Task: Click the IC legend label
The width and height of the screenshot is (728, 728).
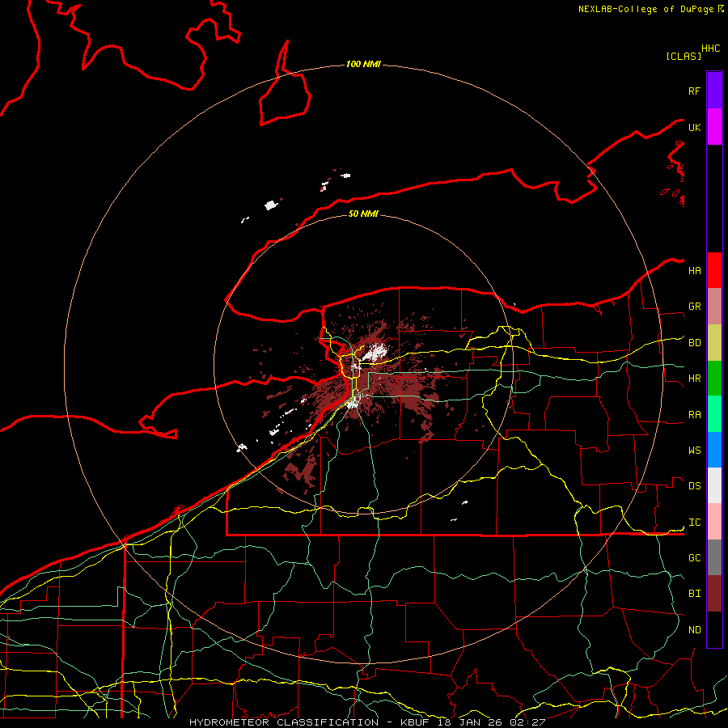Action: (694, 523)
